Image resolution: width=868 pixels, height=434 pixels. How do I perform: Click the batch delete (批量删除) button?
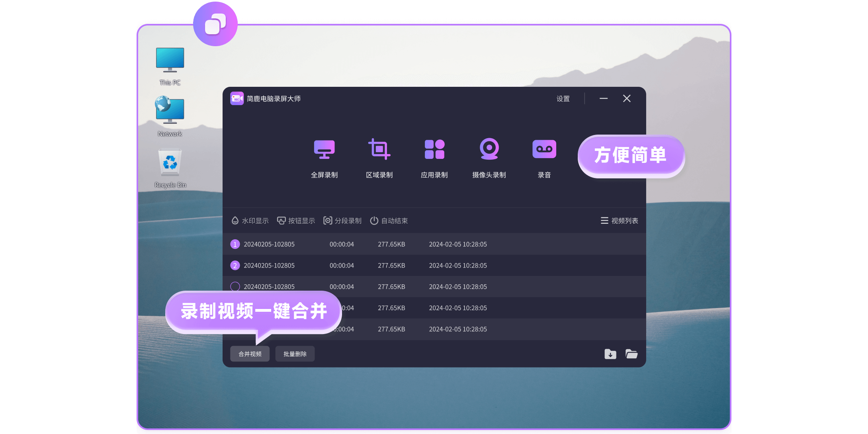coord(295,354)
